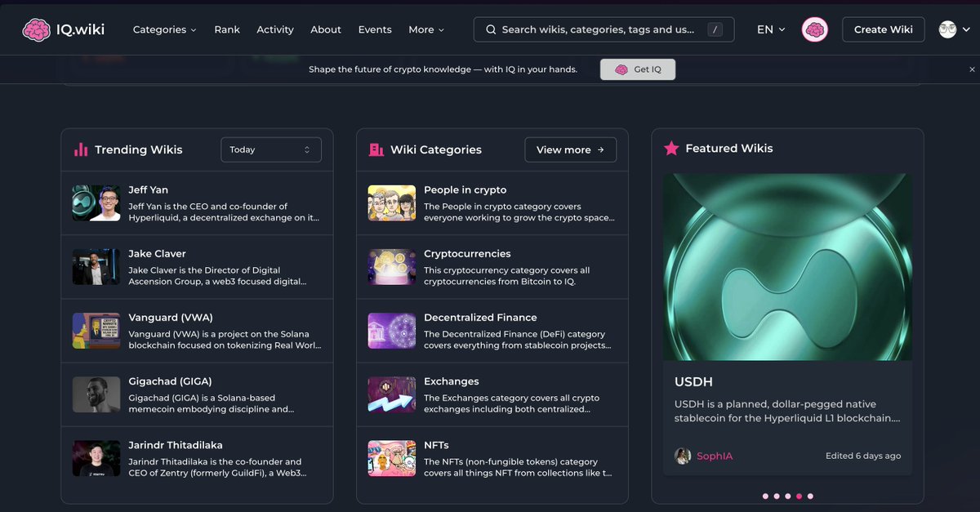Click the USDH description text

(x=787, y=411)
